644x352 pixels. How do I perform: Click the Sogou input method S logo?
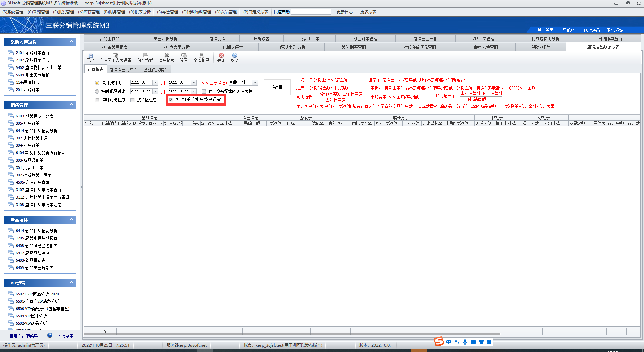(x=439, y=342)
